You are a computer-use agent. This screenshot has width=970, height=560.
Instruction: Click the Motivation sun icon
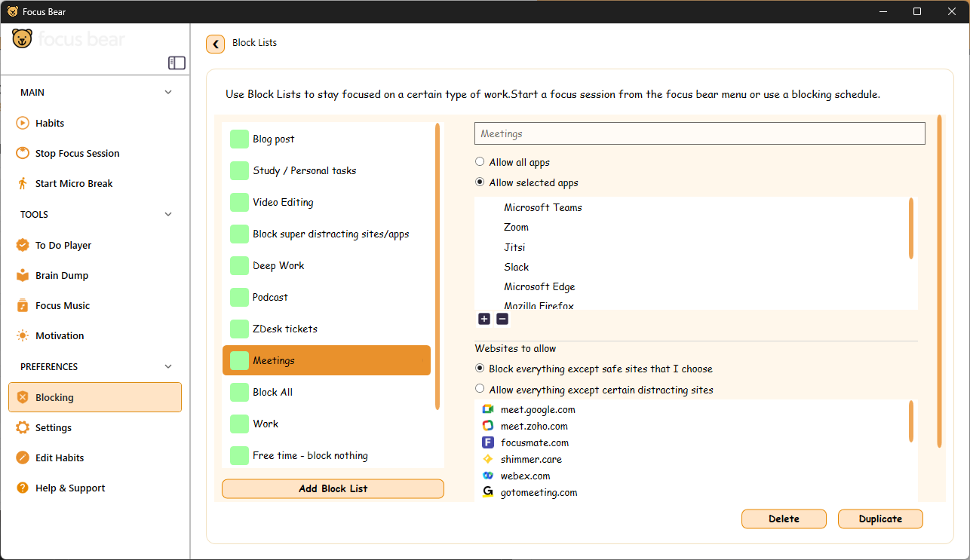pos(23,335)
